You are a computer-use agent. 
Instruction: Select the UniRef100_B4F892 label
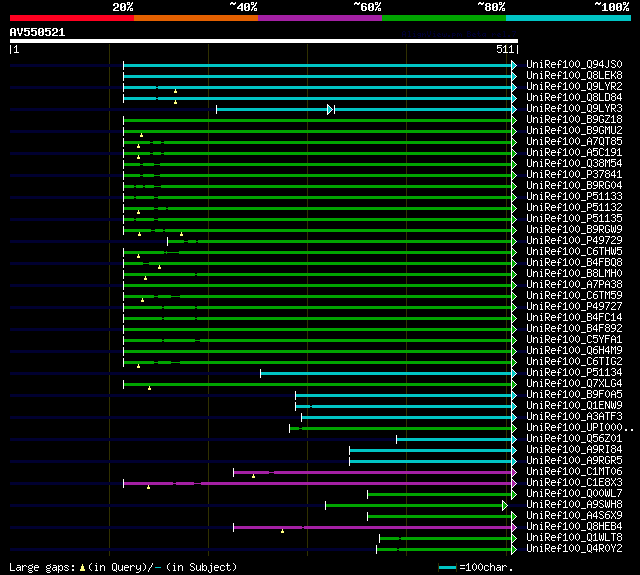[x=574, y=329]
